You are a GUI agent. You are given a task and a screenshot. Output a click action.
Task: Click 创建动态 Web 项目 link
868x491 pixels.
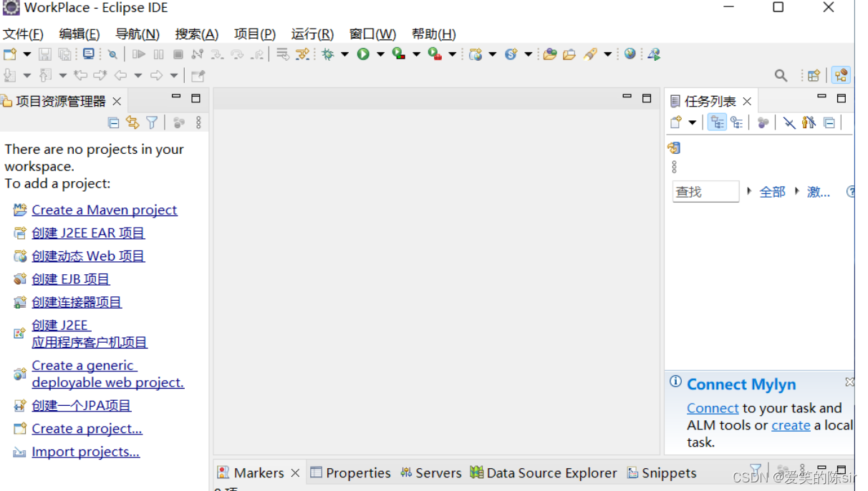(88, 256)
